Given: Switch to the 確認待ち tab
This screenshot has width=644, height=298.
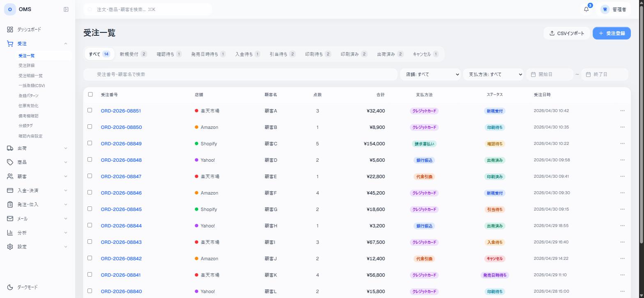Looking at the screenshot, I should pyautogui.click(x=169, y=54).
